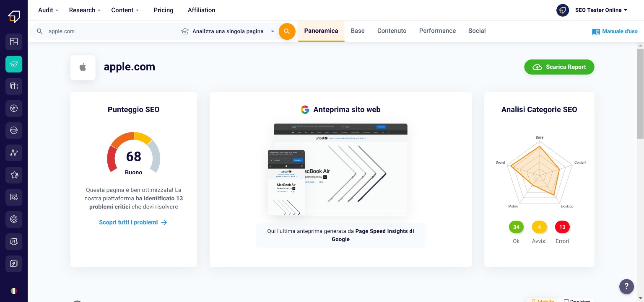
Task: Click the green 34 Ok badge
Action: point(516,227)
